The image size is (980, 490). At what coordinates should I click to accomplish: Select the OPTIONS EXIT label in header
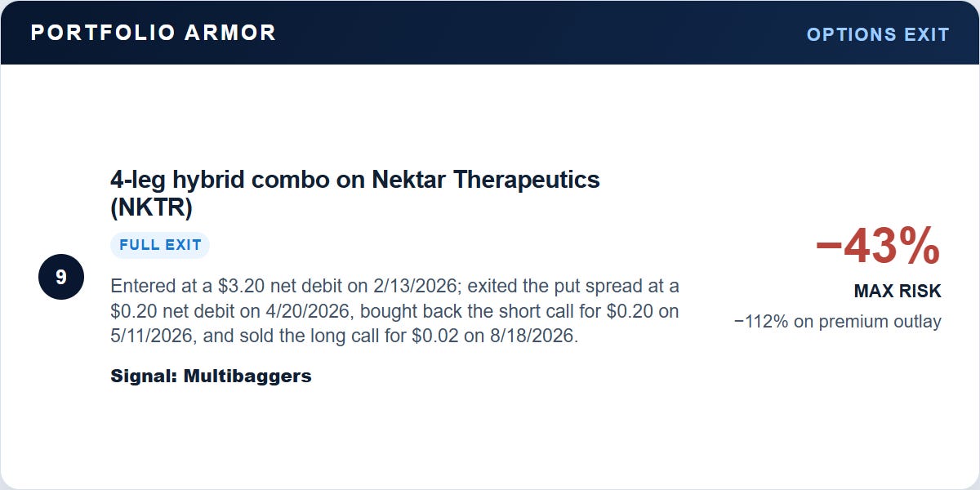pyautogui.click(x=878, y=34)
